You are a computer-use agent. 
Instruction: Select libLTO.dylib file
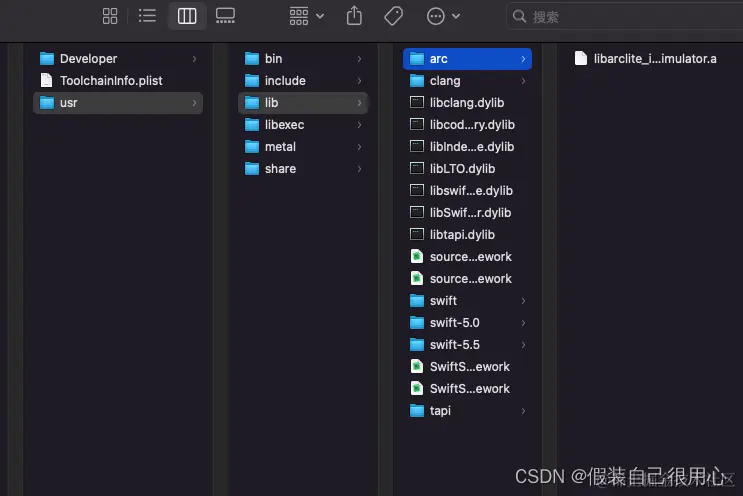pyautogui.click(x=467, y=169)
